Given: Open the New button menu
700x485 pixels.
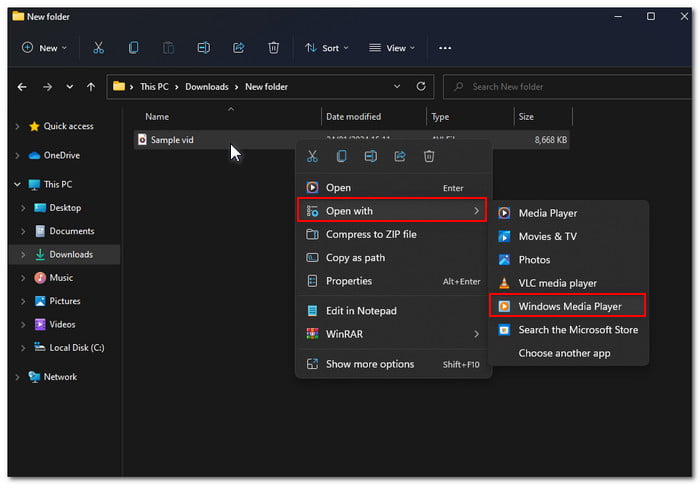Looking at the screenshot, I should click(44, 48).
